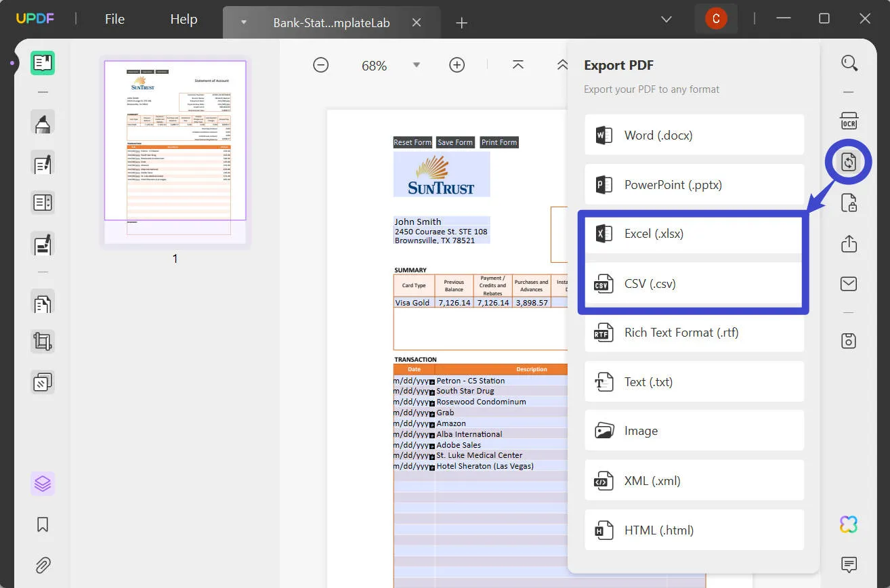
Task: Open the Crop Pages tool
Action: tap(43, 342)
